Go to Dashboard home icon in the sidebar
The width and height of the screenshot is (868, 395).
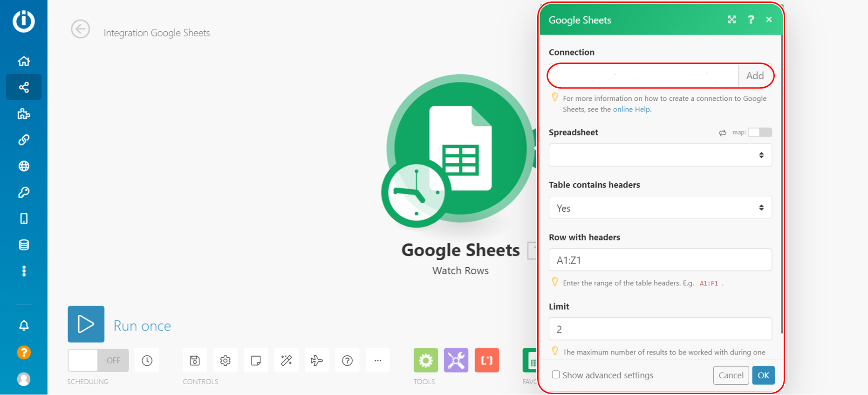coord(24,61)
